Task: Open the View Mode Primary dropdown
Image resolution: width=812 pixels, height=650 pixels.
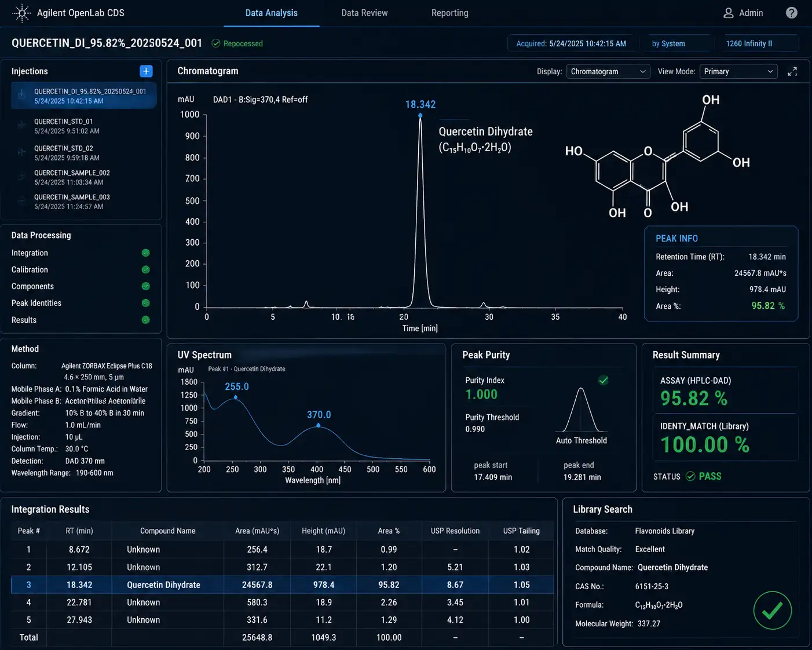Action: 738,71
